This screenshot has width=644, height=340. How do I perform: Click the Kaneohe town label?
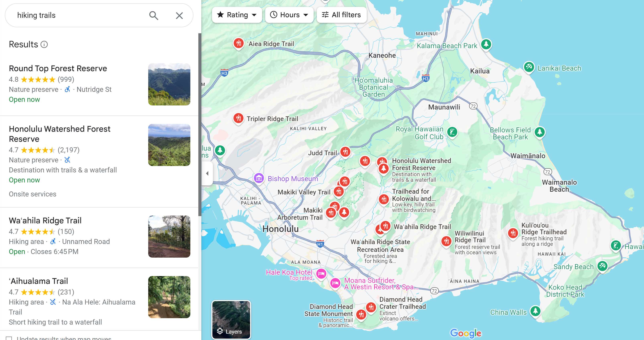click(x=382, y=56)
